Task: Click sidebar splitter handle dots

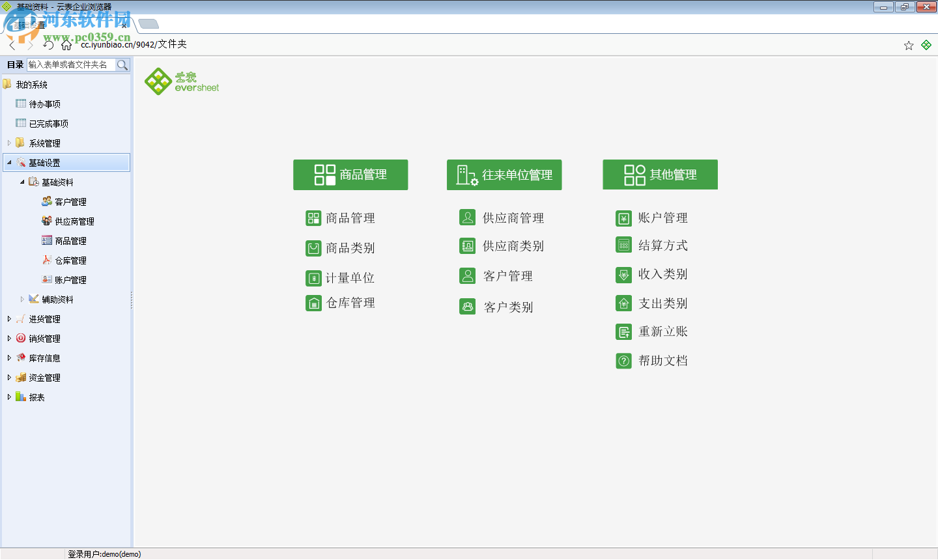Action: [x=132, y=300]
